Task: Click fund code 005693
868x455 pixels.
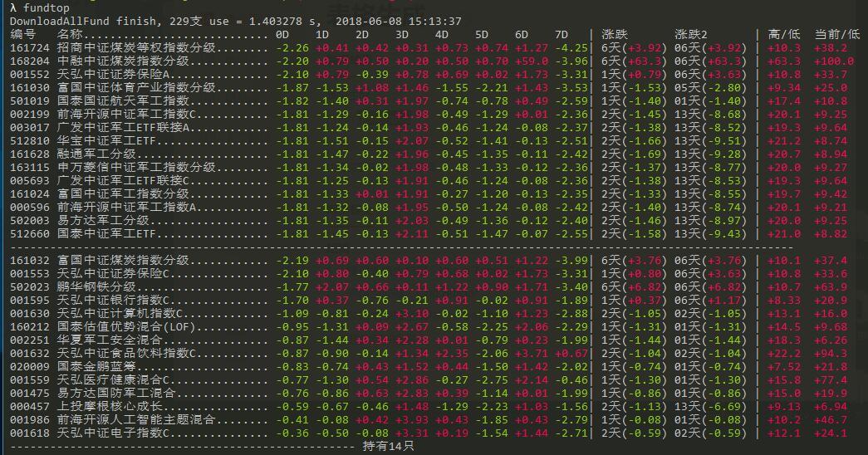Action: coord(30,181)
